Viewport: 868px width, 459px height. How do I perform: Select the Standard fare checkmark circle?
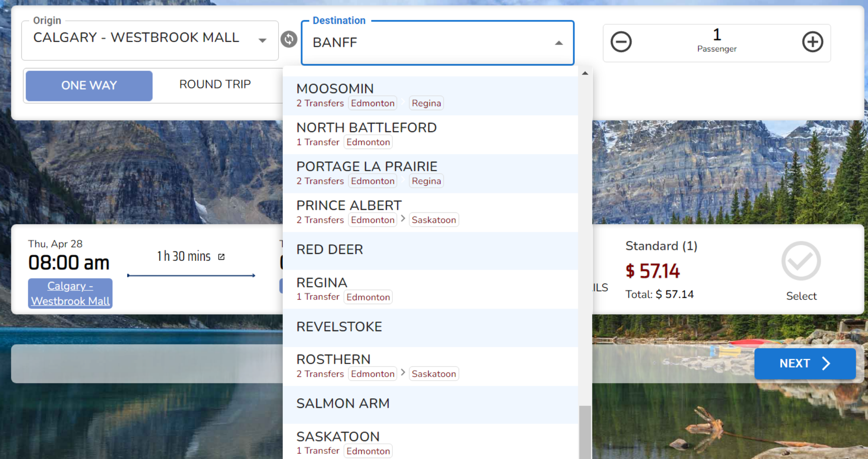[801, 261]
